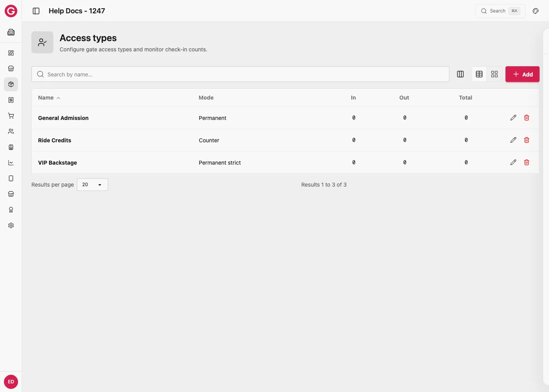
Task: Toggle the sidebar panel icon
Action: (x=36, y=11)
